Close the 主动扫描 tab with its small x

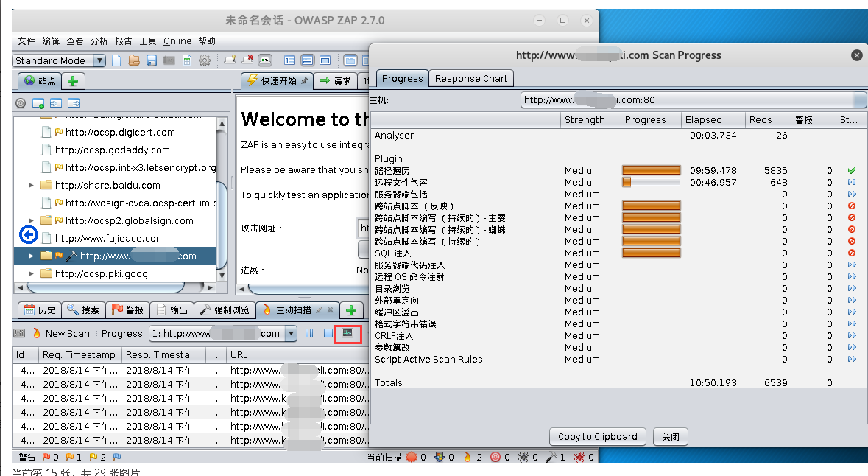tap(331, 310)
